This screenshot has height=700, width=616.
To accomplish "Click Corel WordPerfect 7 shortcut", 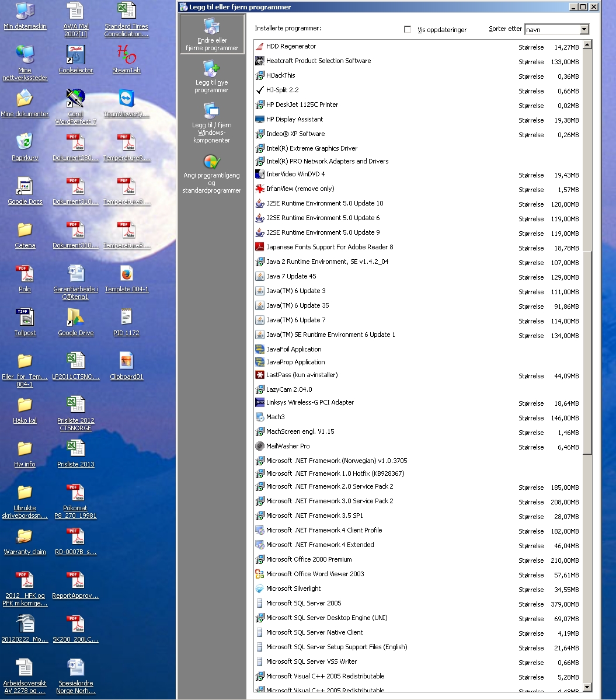I will [76, 107].
